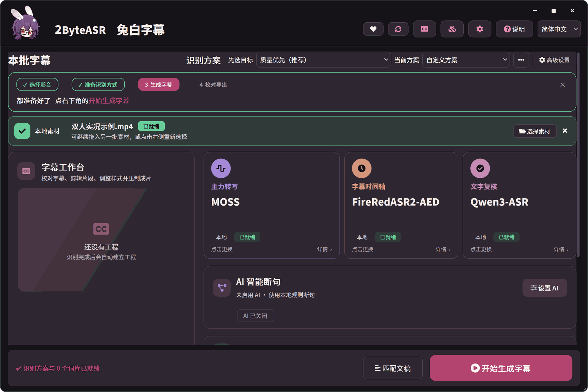Viewport: 588px width, 392px height.
Task: Select step 3 生成字幕
Action: pyautogui.click(x=159, y=85)
